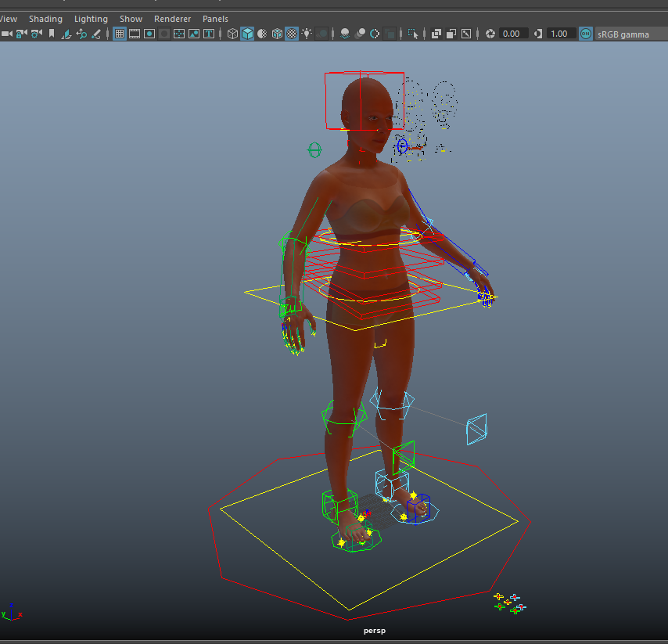Viewport: 668px width, 644px height.
Task: Toggle textured display checker icon
Action: (x=292, y=34)
